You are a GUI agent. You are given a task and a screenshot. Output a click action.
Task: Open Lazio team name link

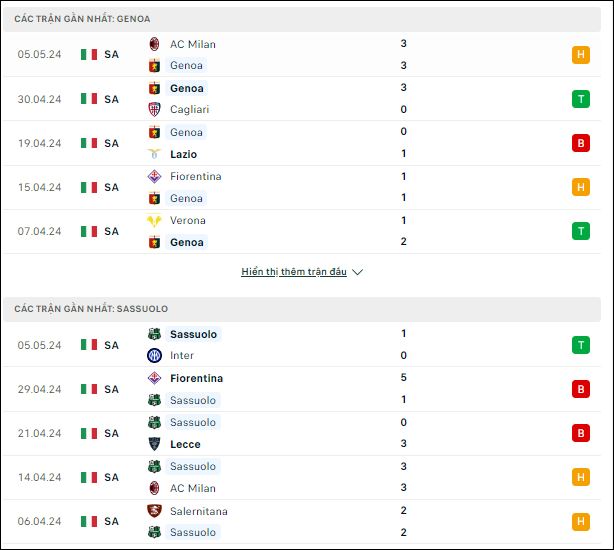pyautogui.click(x=184, y=154)
